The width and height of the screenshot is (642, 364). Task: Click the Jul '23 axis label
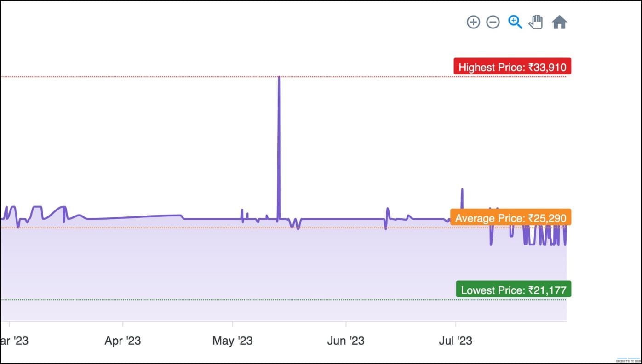(456, 341)
